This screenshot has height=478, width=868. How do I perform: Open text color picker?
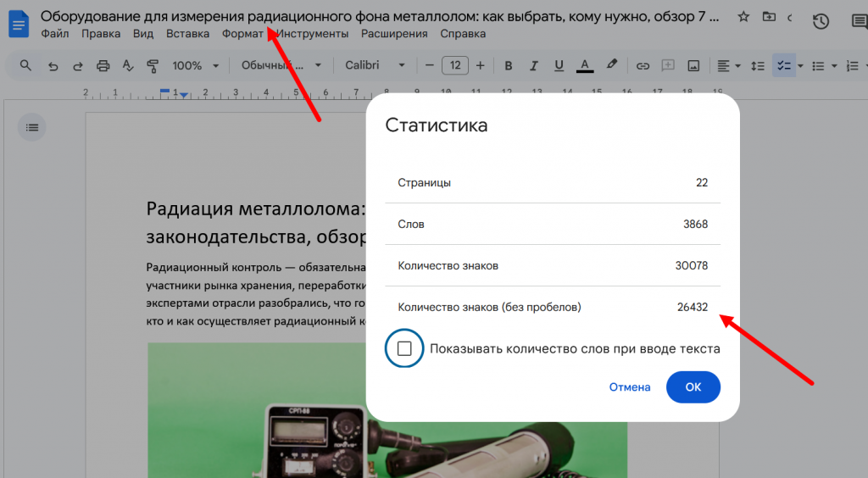tap(585, 66)
